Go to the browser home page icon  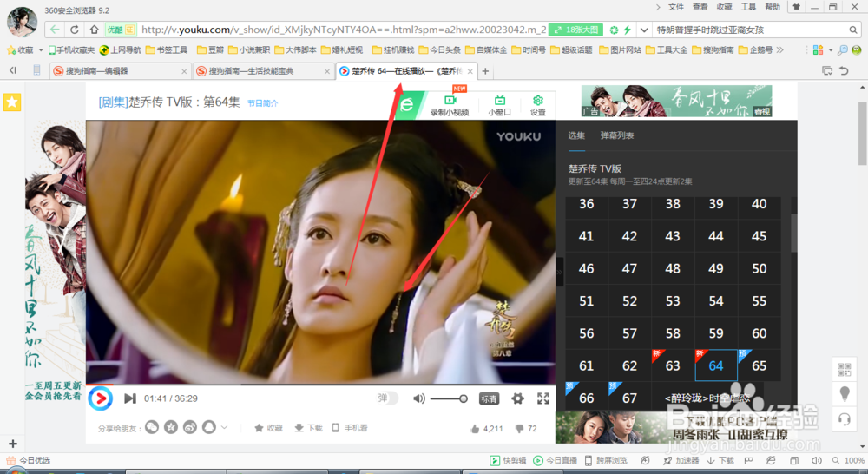[94, 30]
